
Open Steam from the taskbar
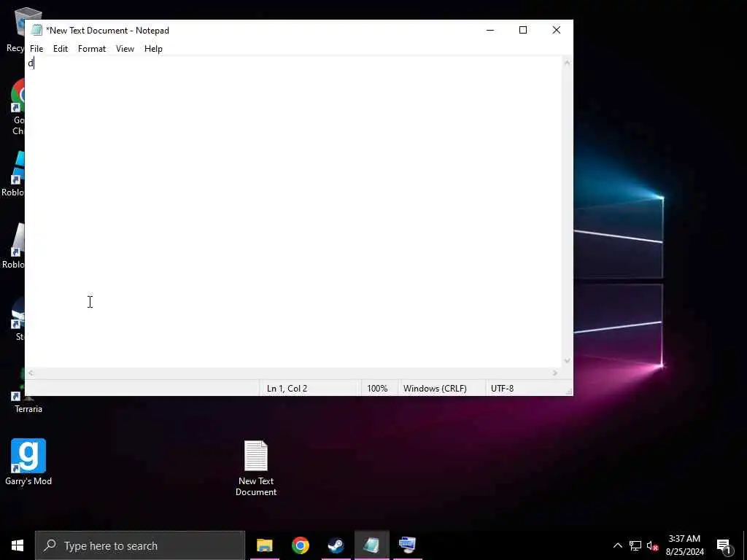tap(336, 545)
